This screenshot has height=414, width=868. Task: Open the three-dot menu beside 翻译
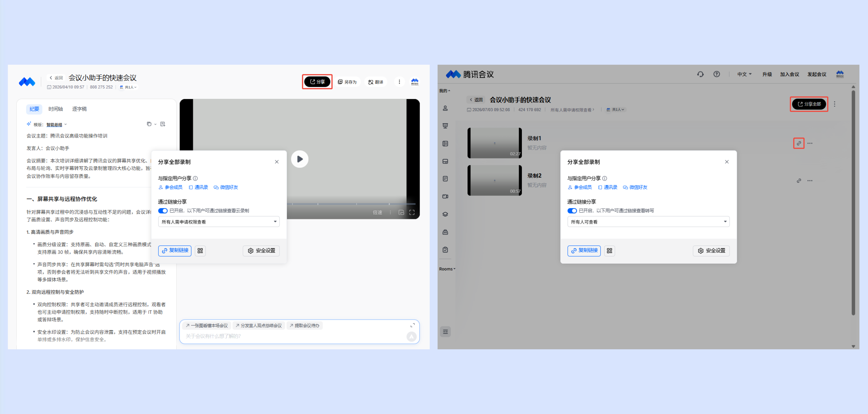(x=399, y=82)
